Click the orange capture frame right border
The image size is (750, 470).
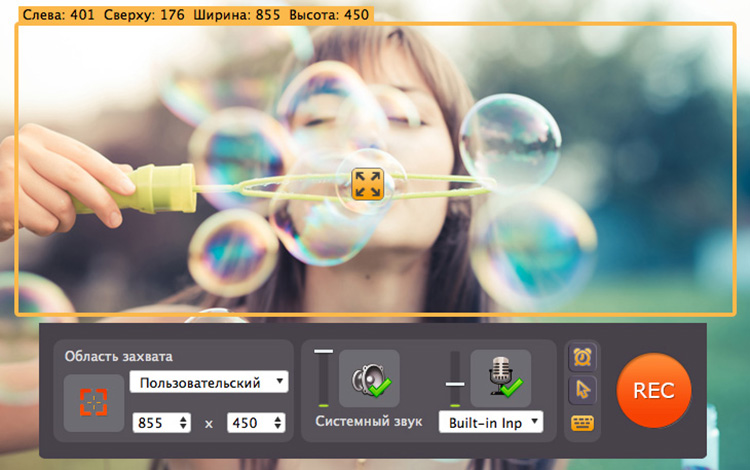point(735,170)
